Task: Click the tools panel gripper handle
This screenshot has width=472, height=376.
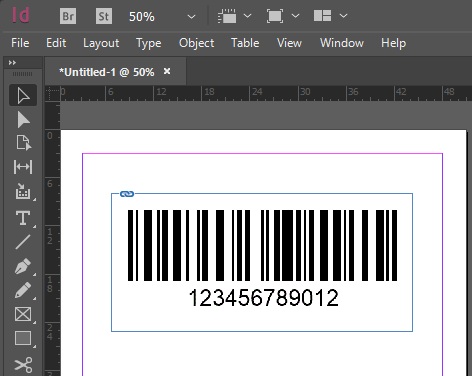Action: pos(23,74)
